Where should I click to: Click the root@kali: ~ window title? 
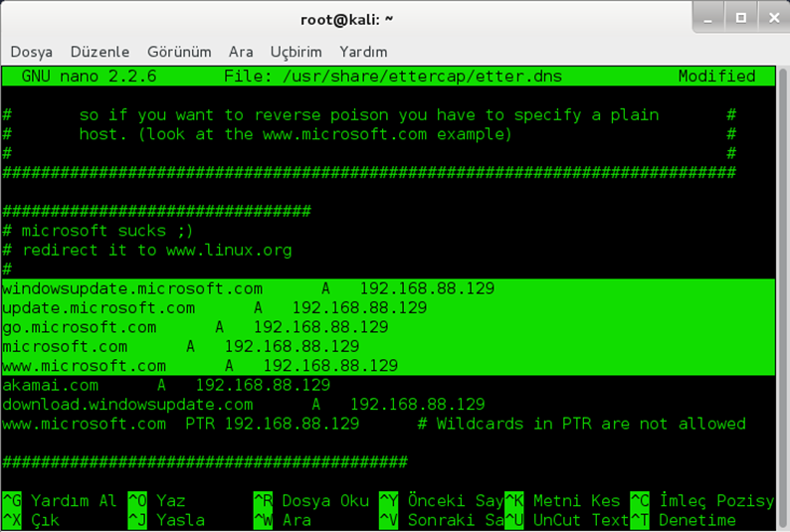pyautogui.click(x=346, y=20)
